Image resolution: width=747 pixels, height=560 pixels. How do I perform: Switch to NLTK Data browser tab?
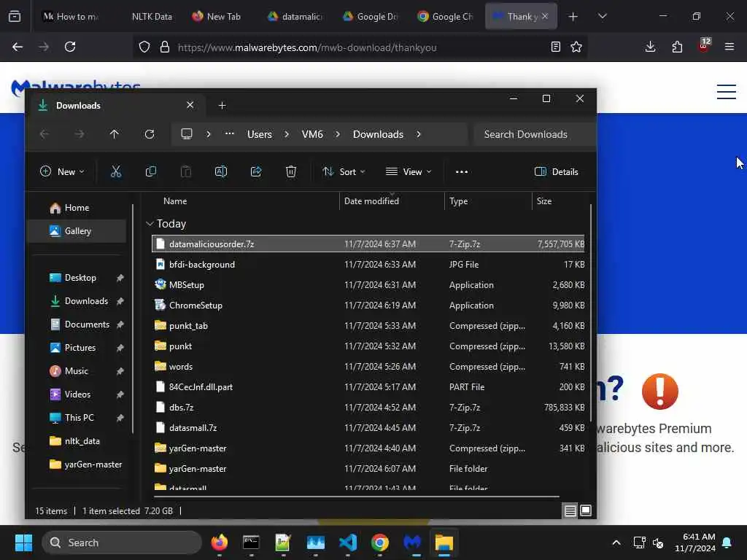click(x=152, y=16)
